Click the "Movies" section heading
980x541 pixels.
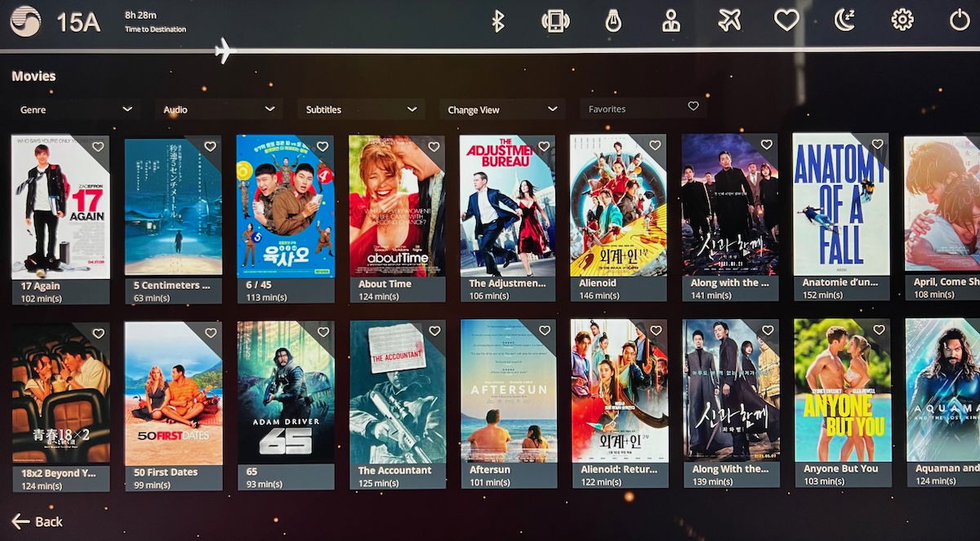(33, 76)
